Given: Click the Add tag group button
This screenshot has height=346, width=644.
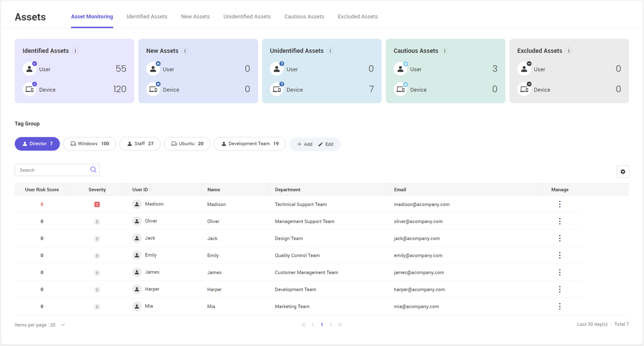Looking at the screenshot, I should 305,144.
